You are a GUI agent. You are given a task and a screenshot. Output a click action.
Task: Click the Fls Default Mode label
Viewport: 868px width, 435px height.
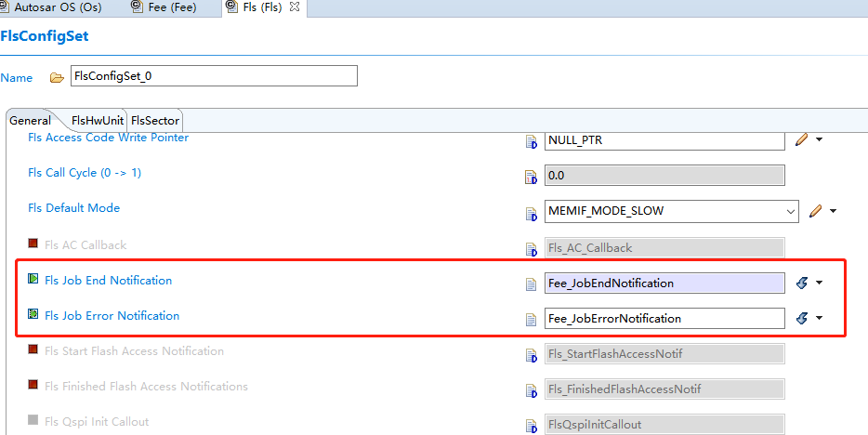coord(73,208)
